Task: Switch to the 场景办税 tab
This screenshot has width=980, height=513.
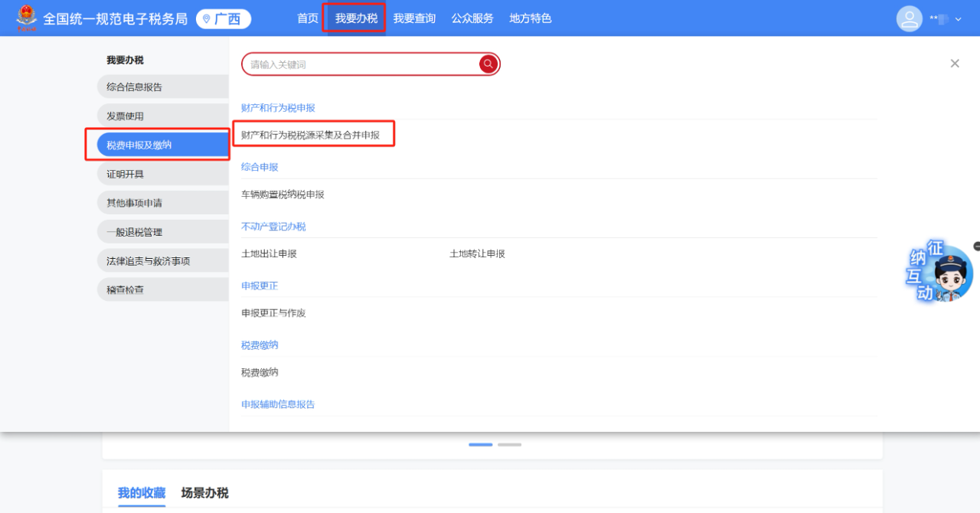Action: tap(204, 492)
